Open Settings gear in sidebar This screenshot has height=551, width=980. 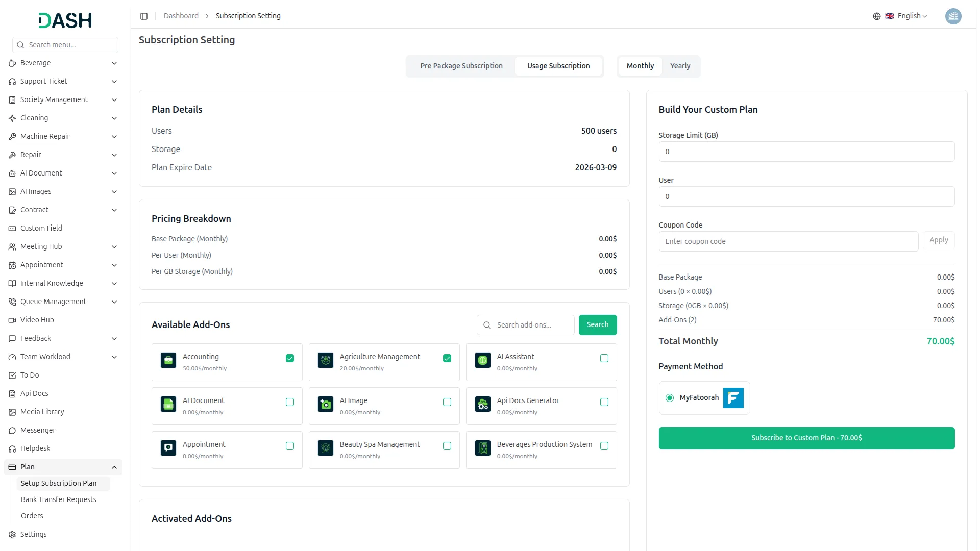click(x=12, y=535)
